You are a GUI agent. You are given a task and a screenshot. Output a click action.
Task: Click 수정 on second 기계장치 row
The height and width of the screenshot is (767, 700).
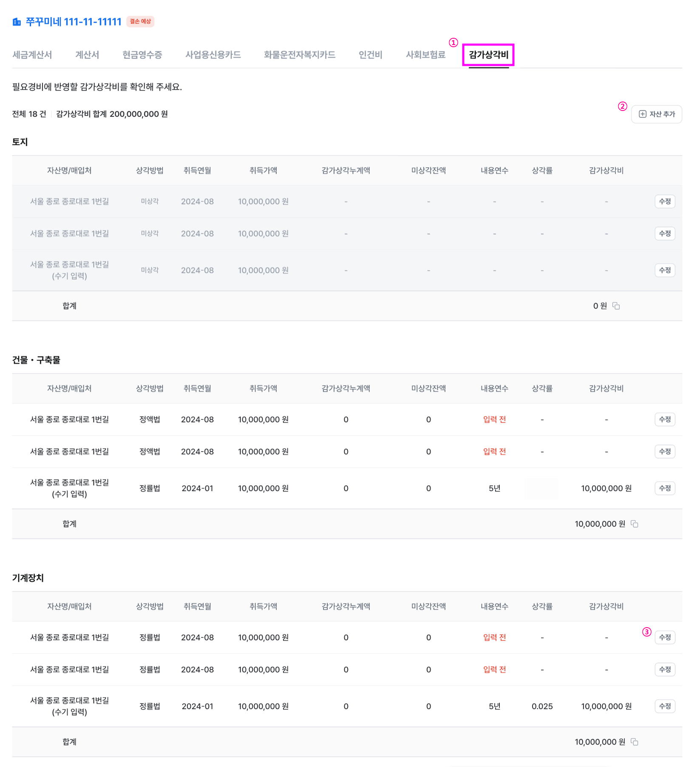tap(665, 670)
